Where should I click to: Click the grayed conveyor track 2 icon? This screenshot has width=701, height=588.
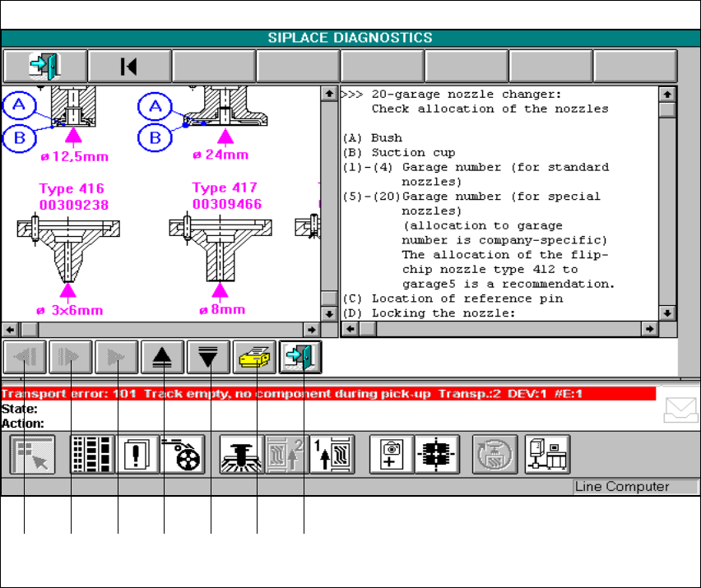pyautogui.click(x=287, y=455)
